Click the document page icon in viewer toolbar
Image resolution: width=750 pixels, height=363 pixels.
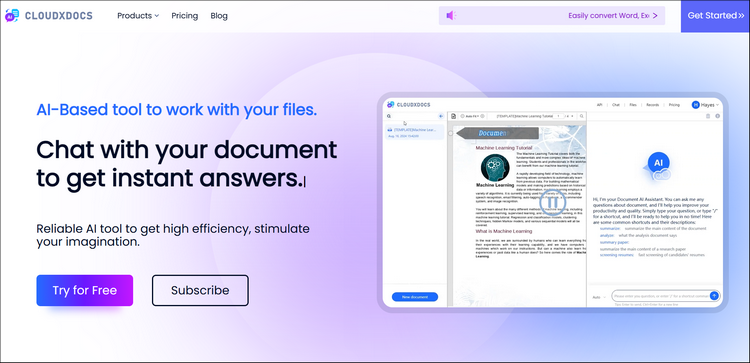tap(454, 116)
